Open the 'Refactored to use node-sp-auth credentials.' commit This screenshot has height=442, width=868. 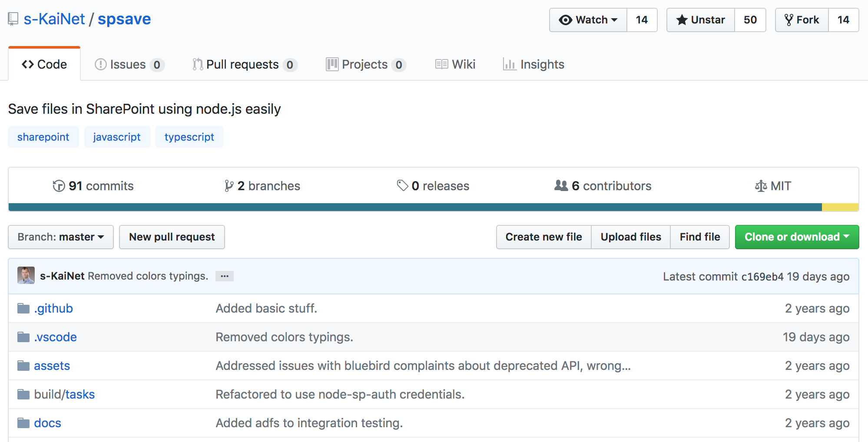[x=340, y=394]
